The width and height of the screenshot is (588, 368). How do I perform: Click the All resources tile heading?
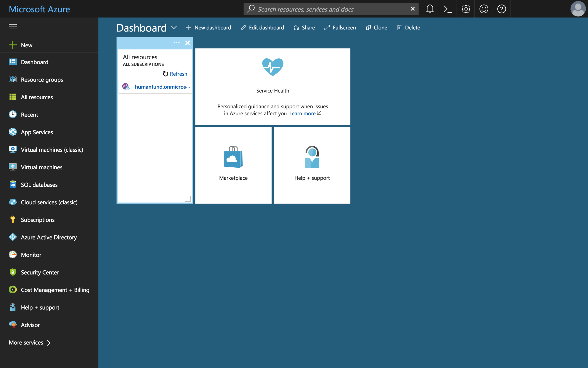coord(140,57)
